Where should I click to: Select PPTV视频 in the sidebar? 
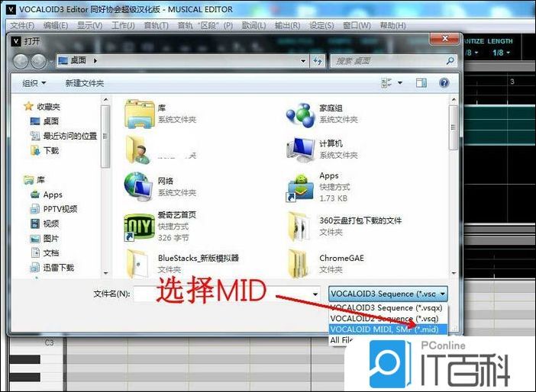53,209
